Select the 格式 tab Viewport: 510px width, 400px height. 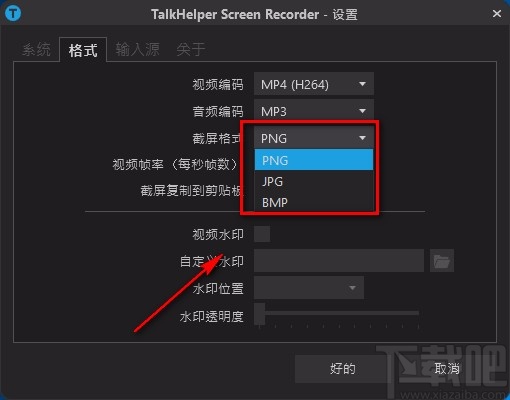point(83,50)
